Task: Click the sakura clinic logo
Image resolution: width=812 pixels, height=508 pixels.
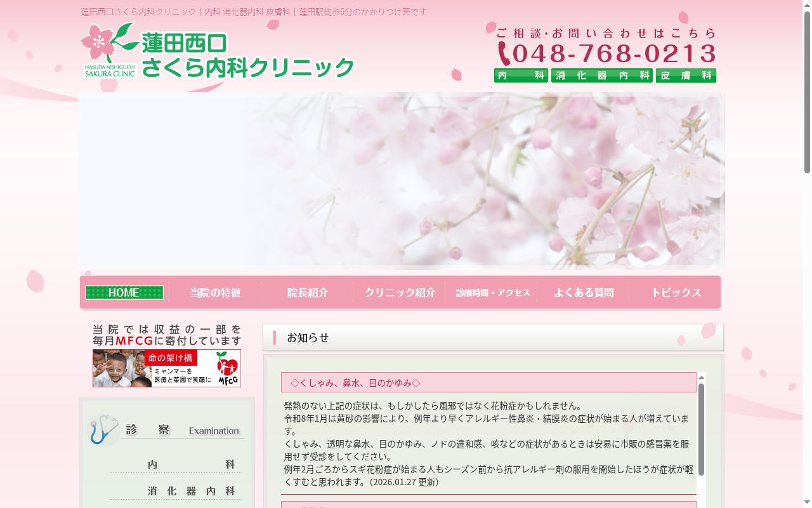Action: point(217,51)
